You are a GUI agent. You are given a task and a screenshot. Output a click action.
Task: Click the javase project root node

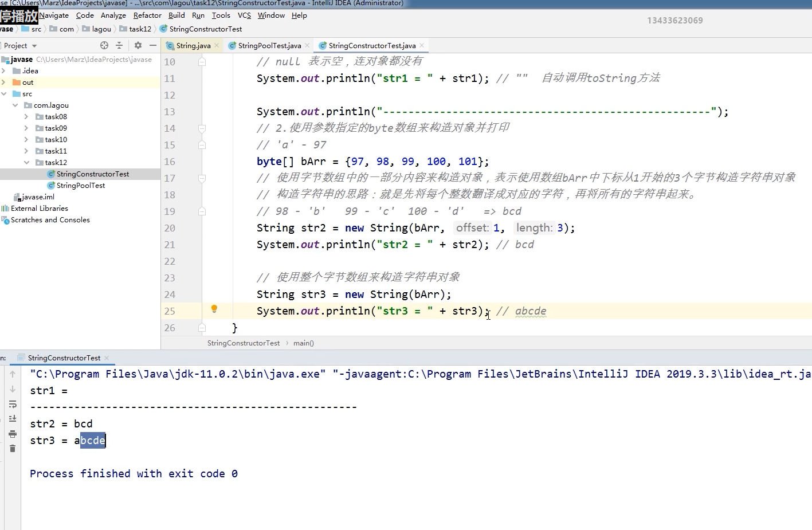click(22, 60)
